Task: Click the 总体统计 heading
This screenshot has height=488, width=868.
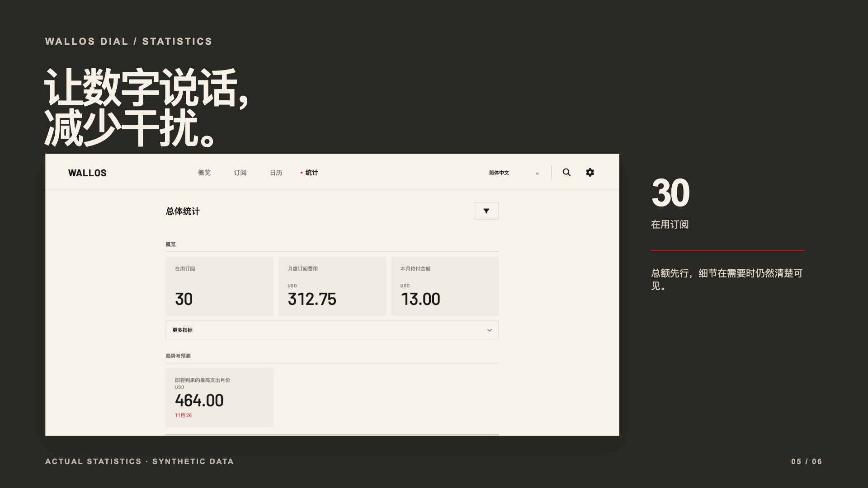Action: (183, 211)
